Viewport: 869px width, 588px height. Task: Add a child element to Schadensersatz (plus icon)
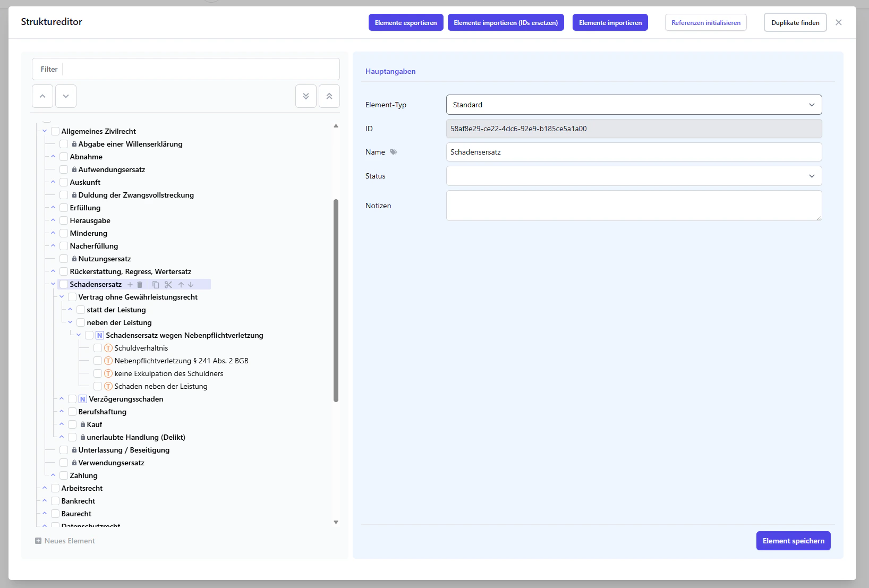click(x=130, y=285)
